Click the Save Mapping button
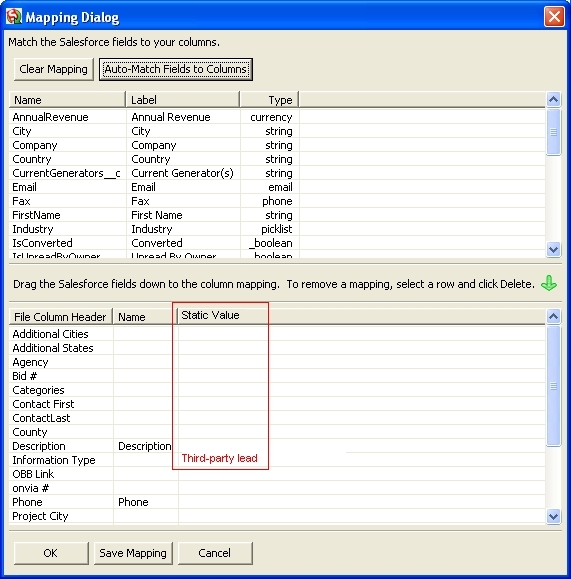This screenshot has width=571, height=579. pyautogui.click(x=133, y=553)
